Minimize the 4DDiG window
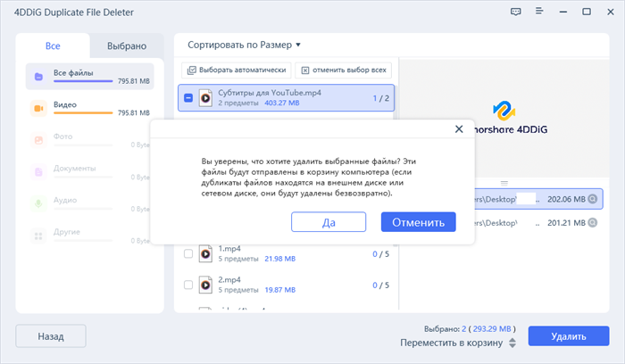Screen dimensions: 625x364 [562, 12]
